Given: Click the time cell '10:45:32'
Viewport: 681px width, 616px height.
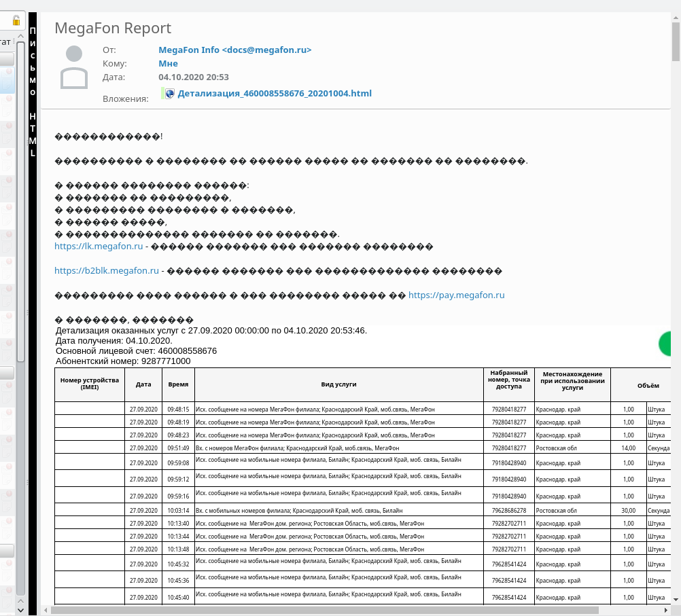Looking at the screenshot, I should tap(178, 564).
